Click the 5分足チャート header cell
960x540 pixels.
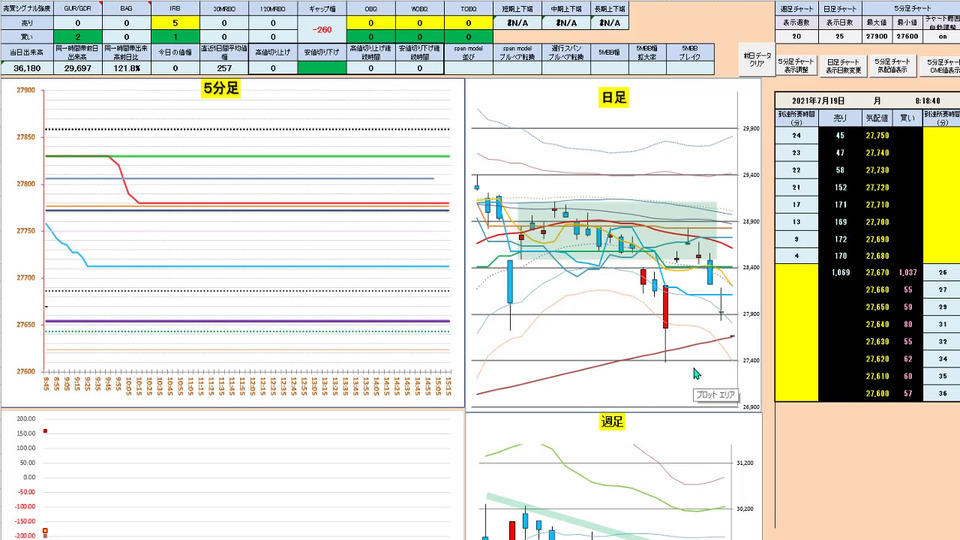pyautogui.click(x=912, y=9)
